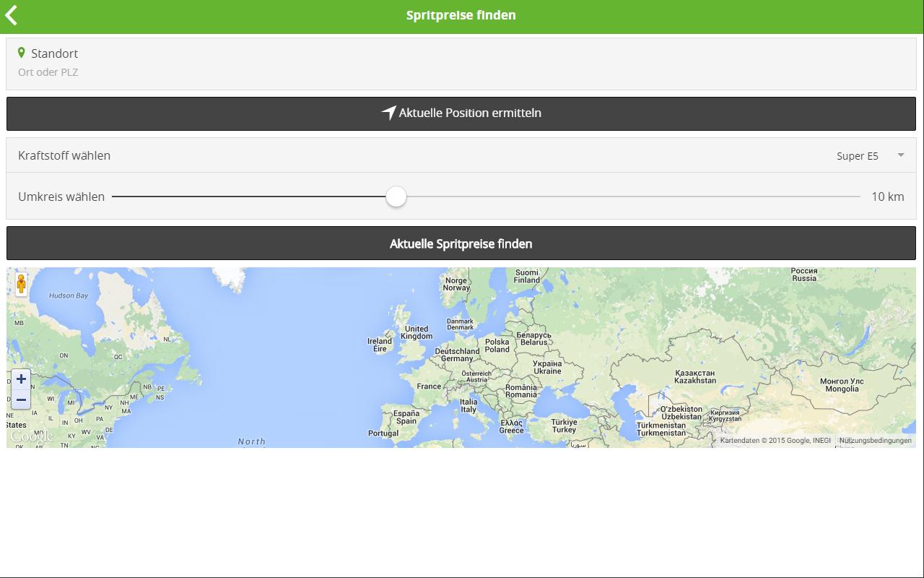
Task: Click Norge Norway on the map
Action: (x=456, y=284)
